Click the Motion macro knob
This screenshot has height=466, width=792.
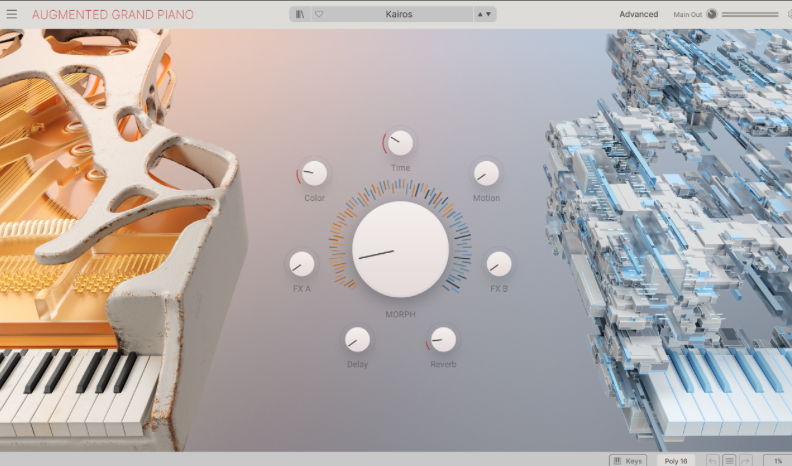click(x=486, y=174)
